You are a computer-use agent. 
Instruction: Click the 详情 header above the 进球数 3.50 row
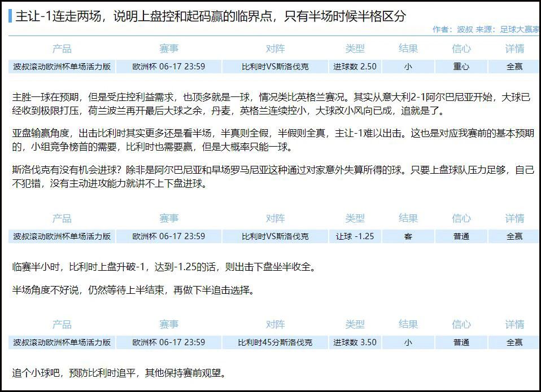(x=514, y=324)
